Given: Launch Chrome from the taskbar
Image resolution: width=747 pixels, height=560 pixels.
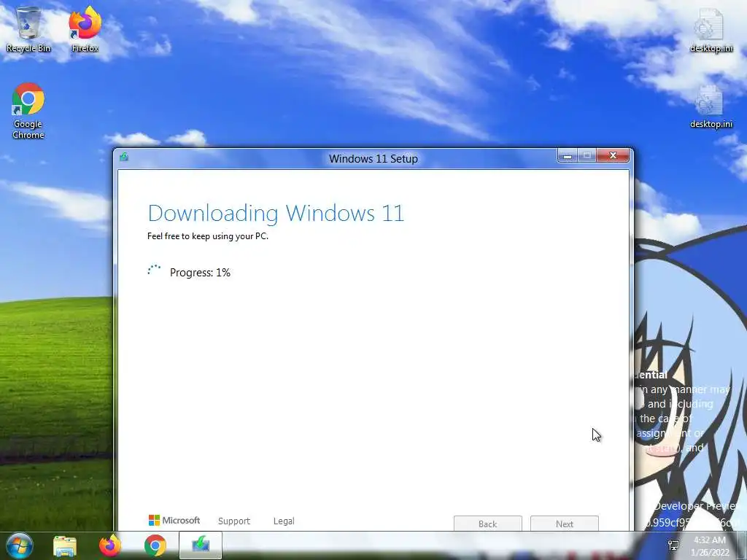Looking at the screenshot, I should (155, 545).
